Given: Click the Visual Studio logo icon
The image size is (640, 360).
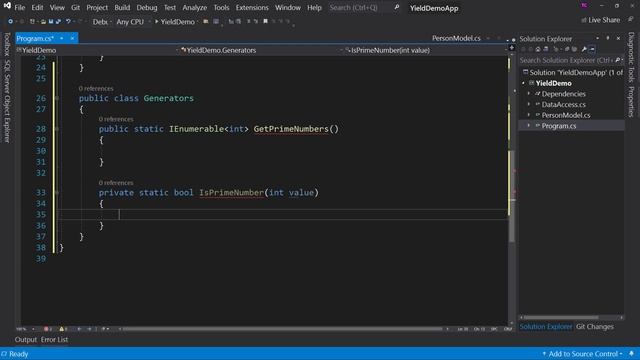Looking at the screenshot, I should click(7, 6).
